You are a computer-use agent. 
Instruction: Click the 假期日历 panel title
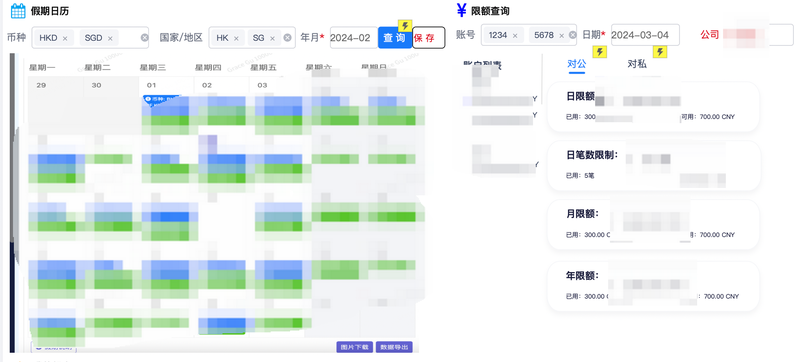point(49,11)
